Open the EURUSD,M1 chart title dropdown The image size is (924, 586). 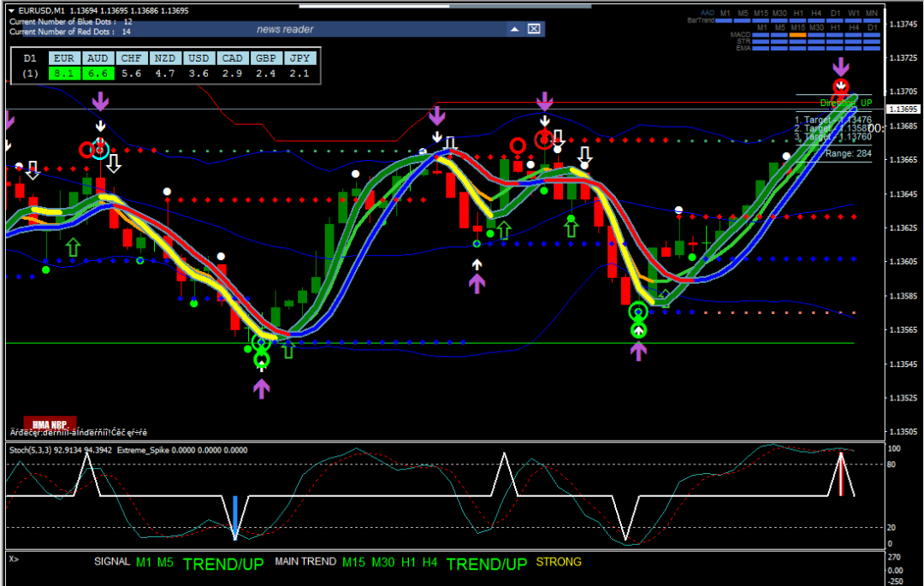coord(12,10)
